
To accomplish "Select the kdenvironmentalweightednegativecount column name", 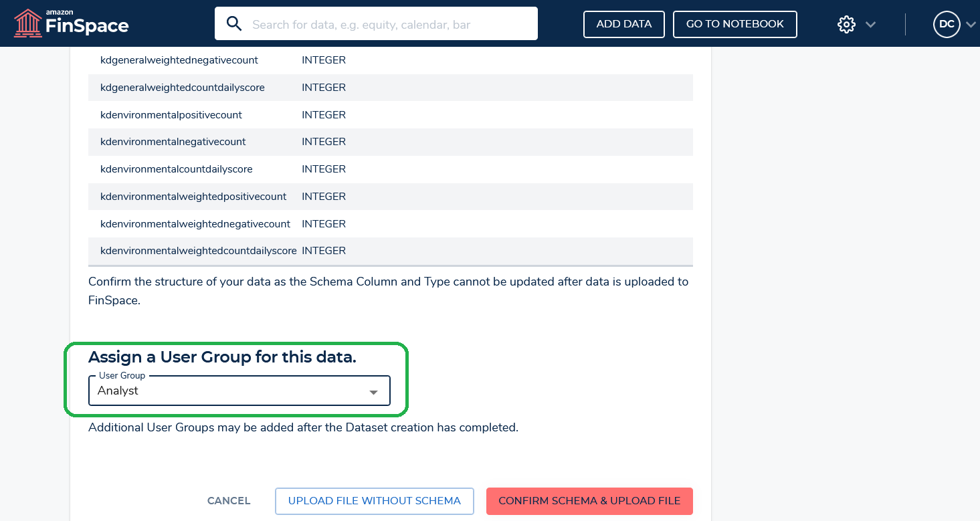I will click(195, 224).
